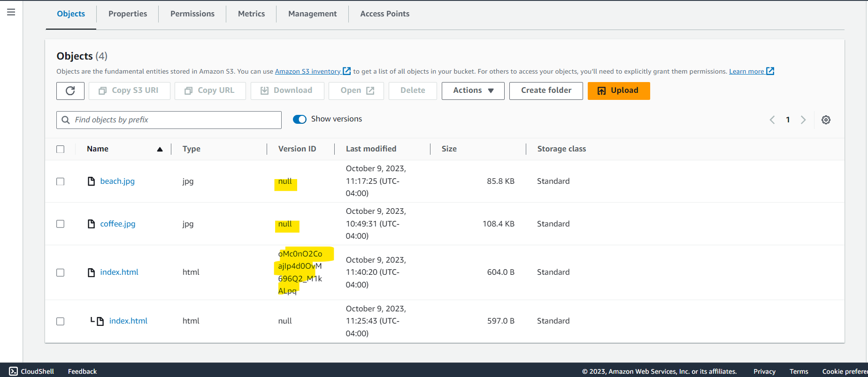Click the Last modified column header

371,149
